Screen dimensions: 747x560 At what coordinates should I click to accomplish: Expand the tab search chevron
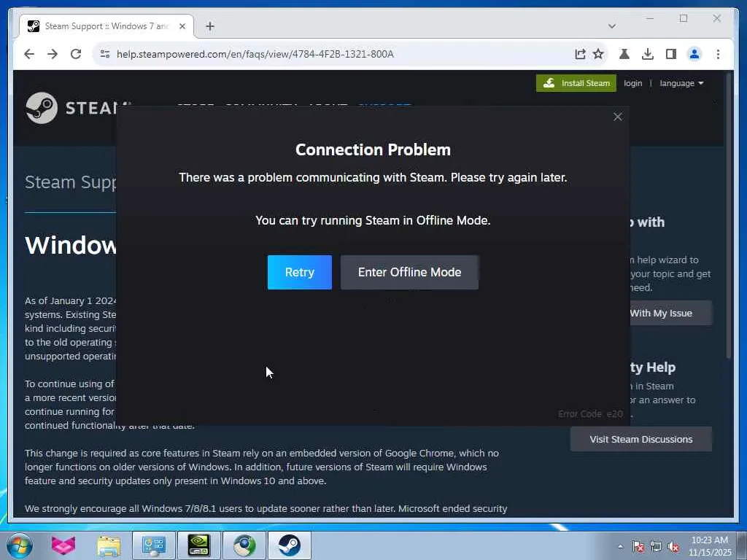pyautogui.click(x=612, y=26)
